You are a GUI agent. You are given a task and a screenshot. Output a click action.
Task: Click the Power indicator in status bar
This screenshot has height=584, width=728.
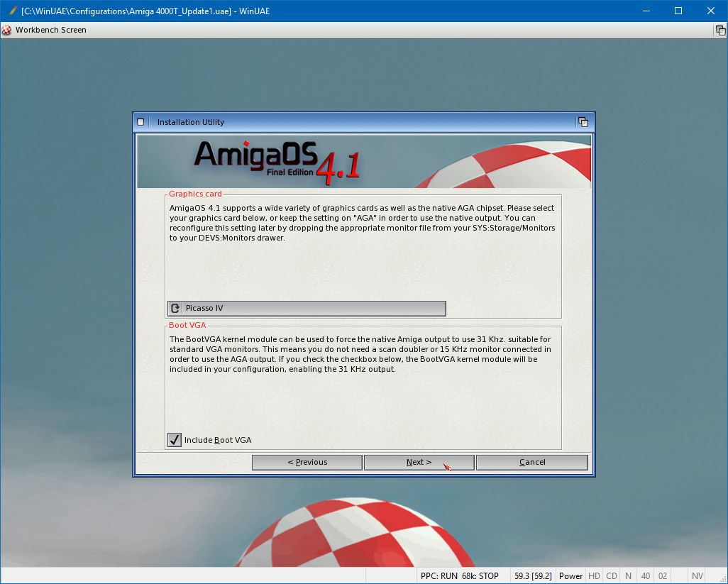pyautogui.click(x=570, y=576)
